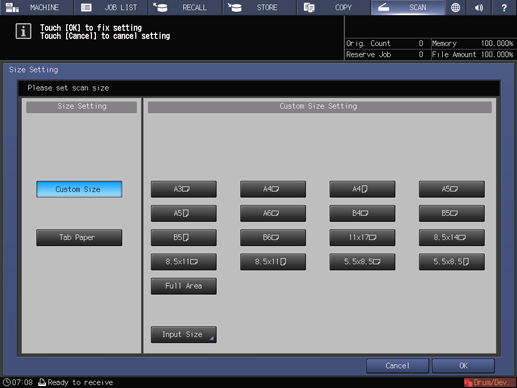Select the SCAN tab
The image size is (517, 388).
[x=408, y=7]
